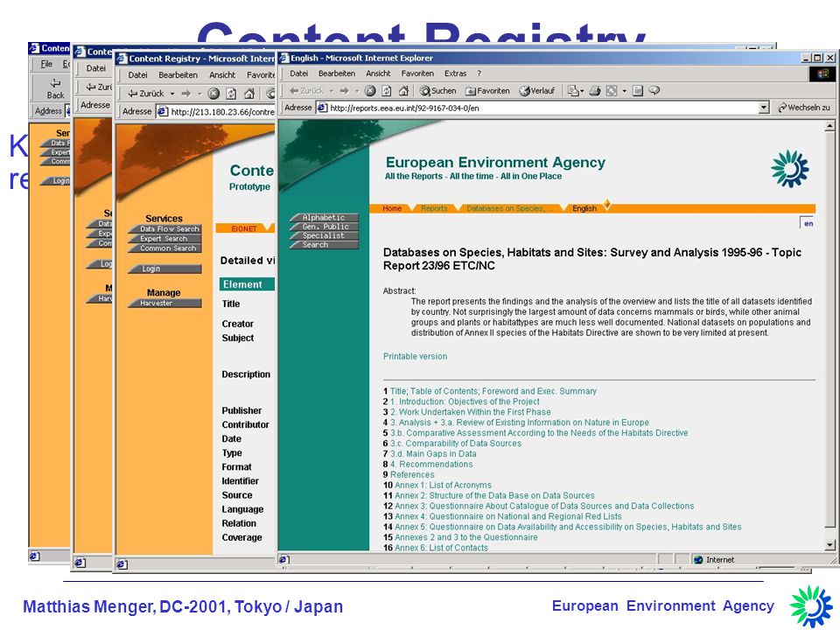The height and width of the screenshot is (630, 840).
Task: Click the EEA sunflower logo on the page
Action: pyautogui.click(x=789, y=169)
